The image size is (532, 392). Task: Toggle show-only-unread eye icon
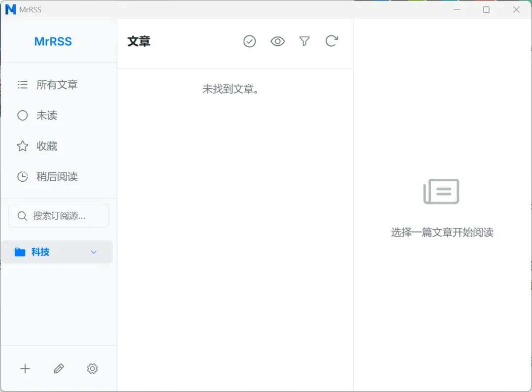tap(277, 41)
